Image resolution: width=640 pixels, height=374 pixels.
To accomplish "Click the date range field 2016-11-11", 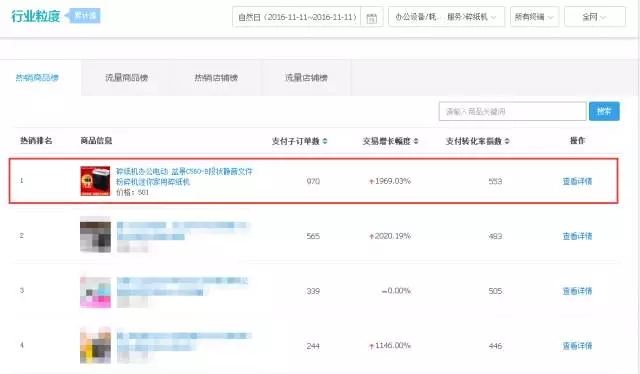I will [x=297, y=17].
